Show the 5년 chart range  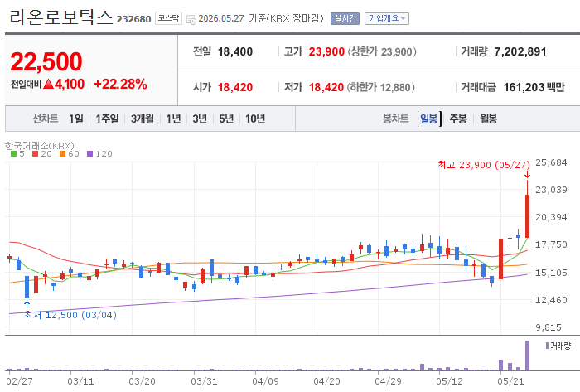click(226, 119)
